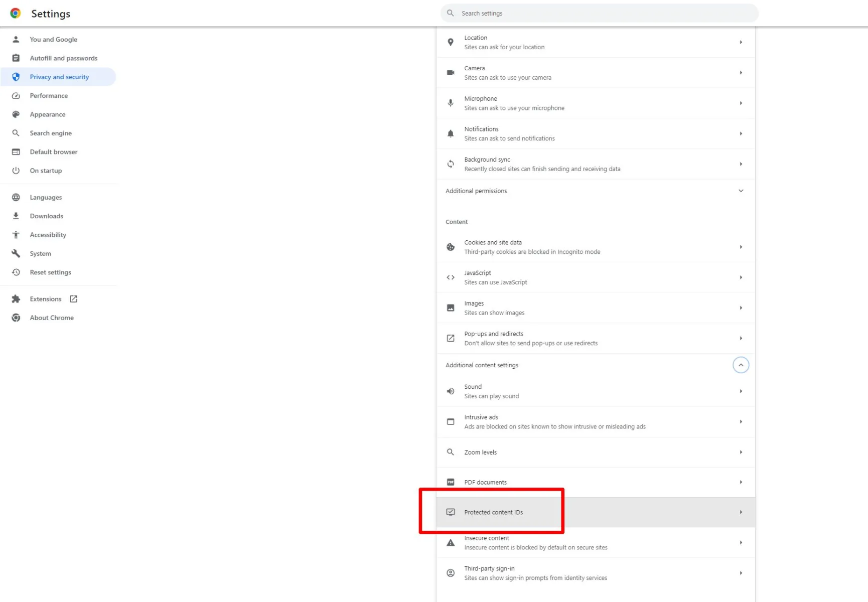The width and height of the screenshot is (868, 602).
Task: Open the Insecure content label
Action: 486,538
